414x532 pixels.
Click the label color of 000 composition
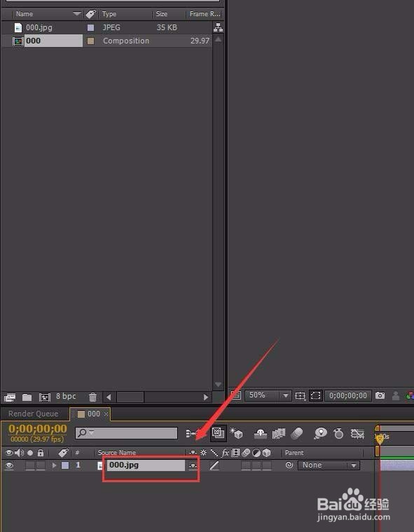90,41
